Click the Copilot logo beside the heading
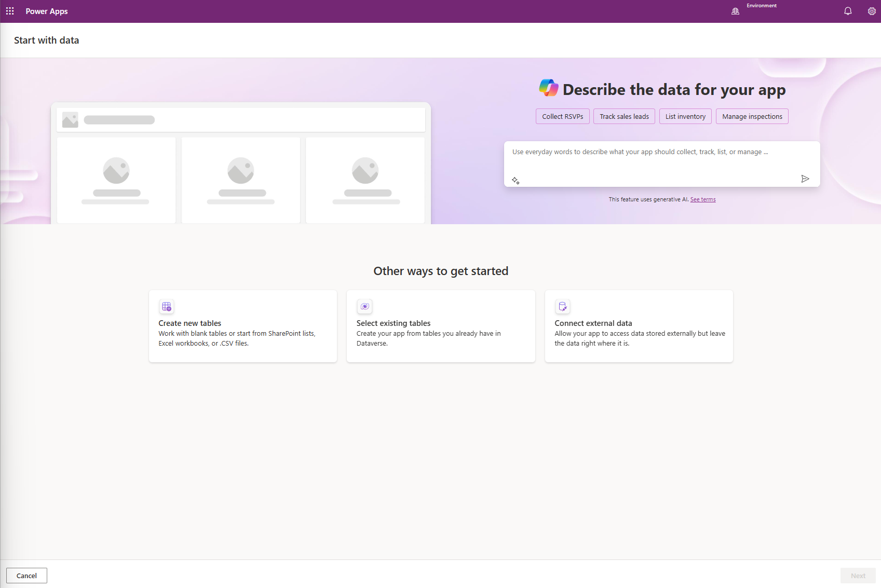881x588 pixels. (x=549, y=88)
